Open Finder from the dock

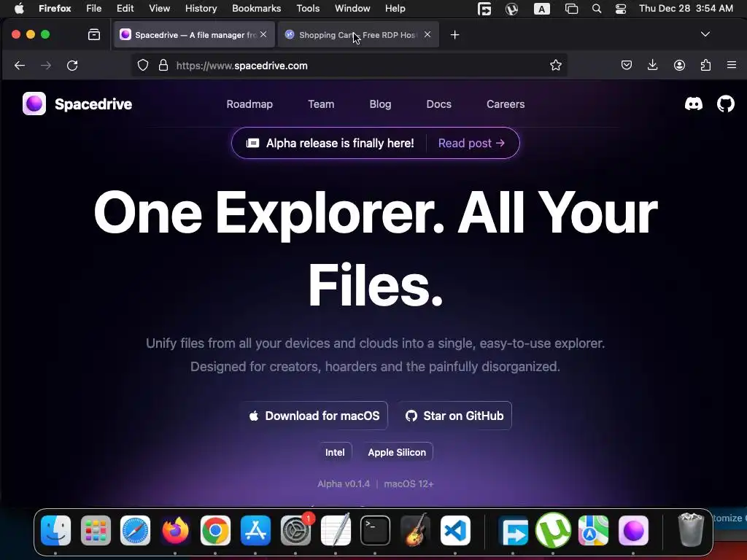[55, 531]
